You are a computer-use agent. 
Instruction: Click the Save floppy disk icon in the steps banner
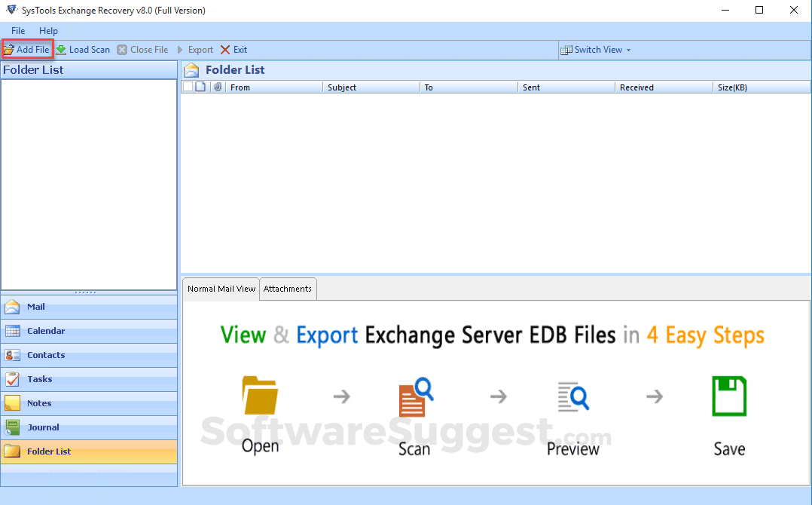pyautogui.click(x=729, y=396)
